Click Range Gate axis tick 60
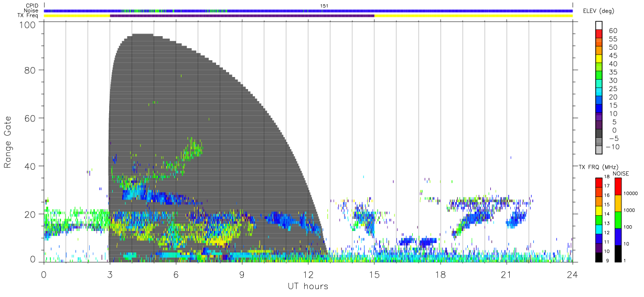Screen dimensions: 644x297 (30, 118)
